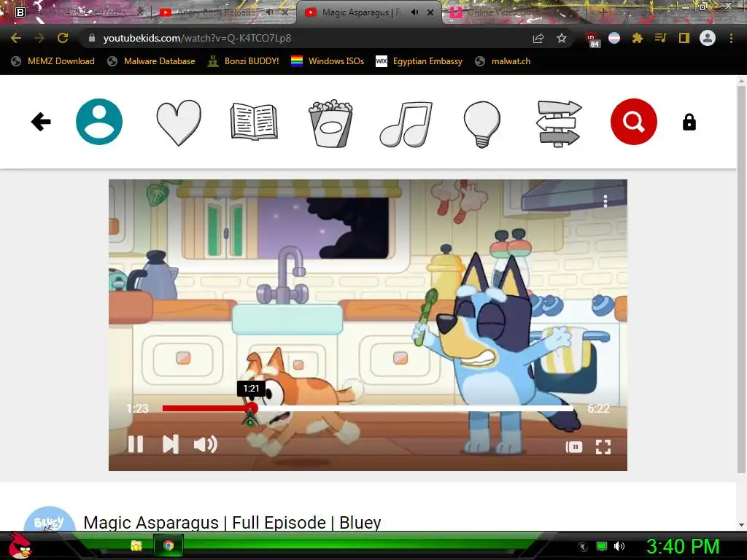Bookmark this page with the star

point(562,38)
